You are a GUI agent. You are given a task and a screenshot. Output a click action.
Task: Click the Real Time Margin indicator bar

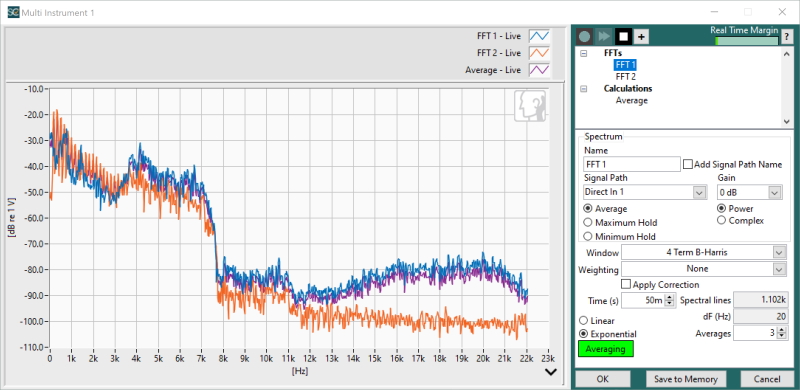(747, 41)
